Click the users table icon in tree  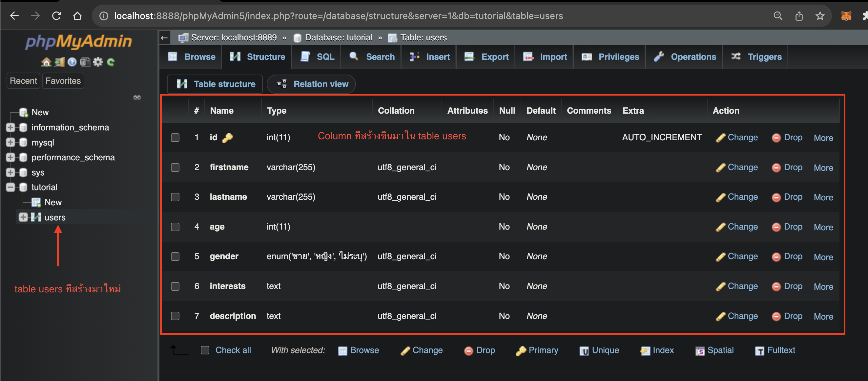36,217
